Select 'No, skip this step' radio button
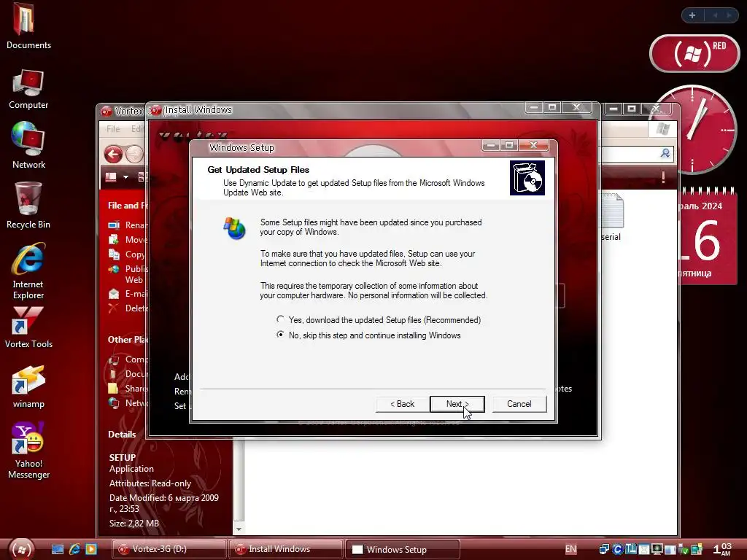The height and width of the screenshot is (560, 747). [x=280, y=335]
